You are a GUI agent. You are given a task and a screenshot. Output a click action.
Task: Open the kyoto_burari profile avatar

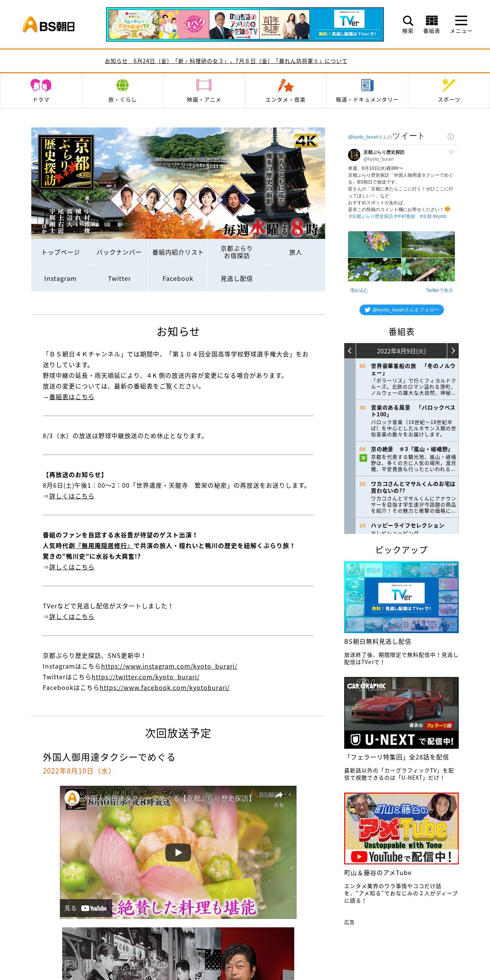[x=354, y=155]
